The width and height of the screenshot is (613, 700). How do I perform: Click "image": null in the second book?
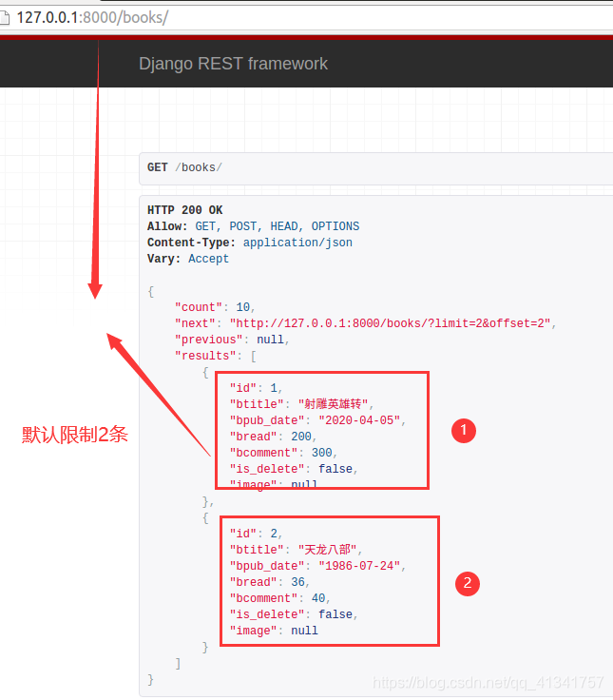(274, 631)
